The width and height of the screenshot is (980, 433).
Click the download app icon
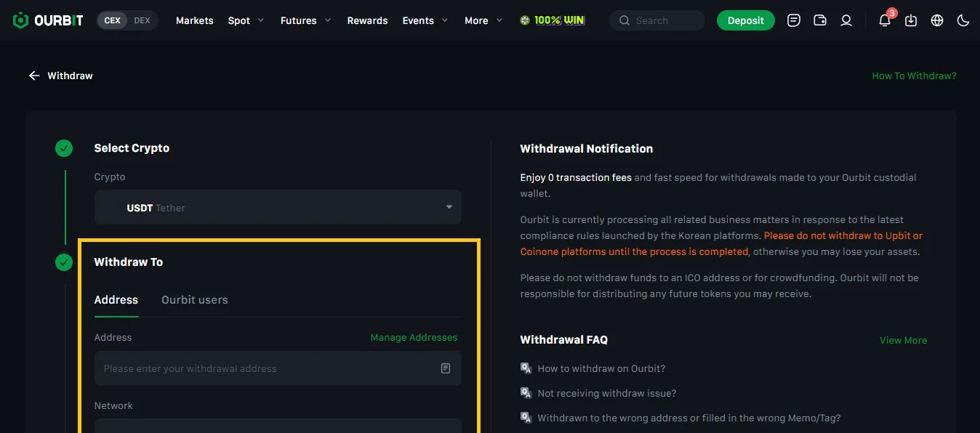pyautogui.click(x=911, y=20)
